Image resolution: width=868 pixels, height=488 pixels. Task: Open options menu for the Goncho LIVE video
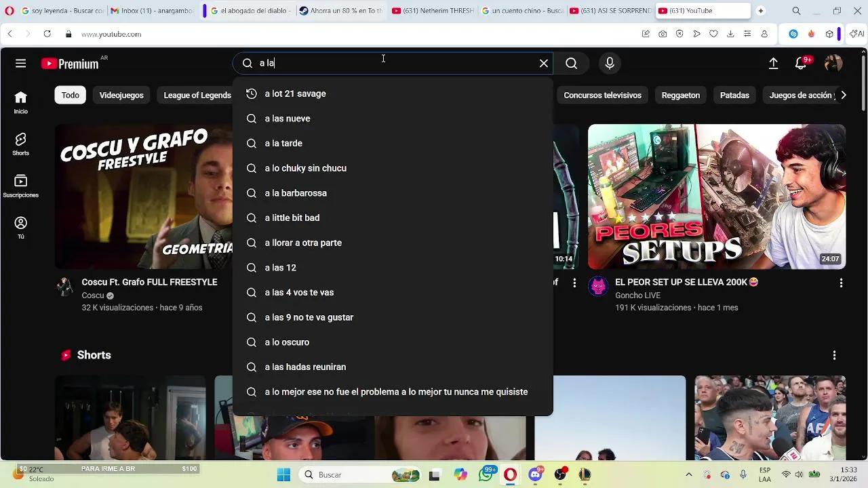[841, 283]
